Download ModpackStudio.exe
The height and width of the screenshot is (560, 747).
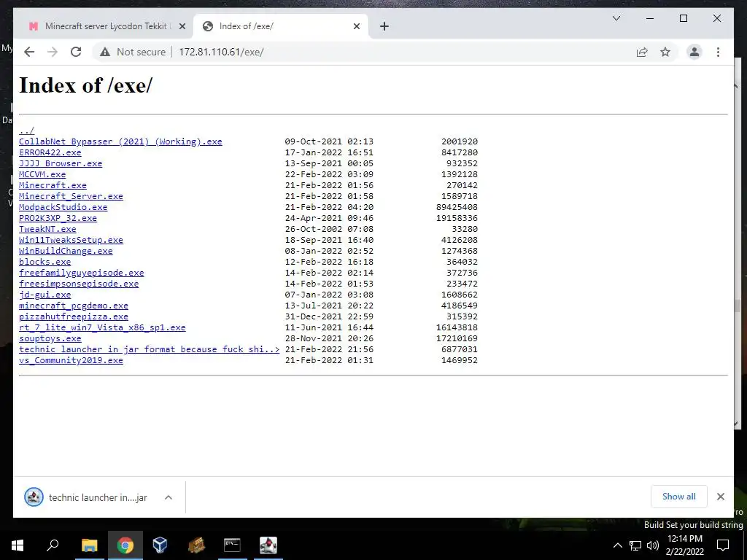coord(63,207)
